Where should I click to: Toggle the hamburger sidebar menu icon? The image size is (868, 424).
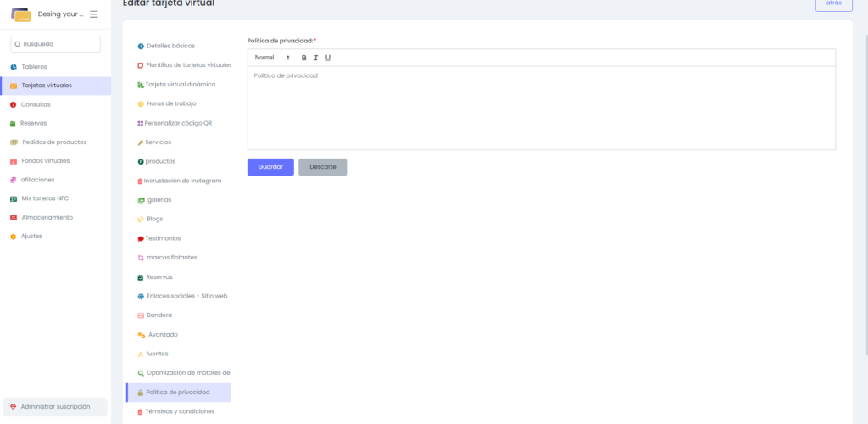point(94,14)
